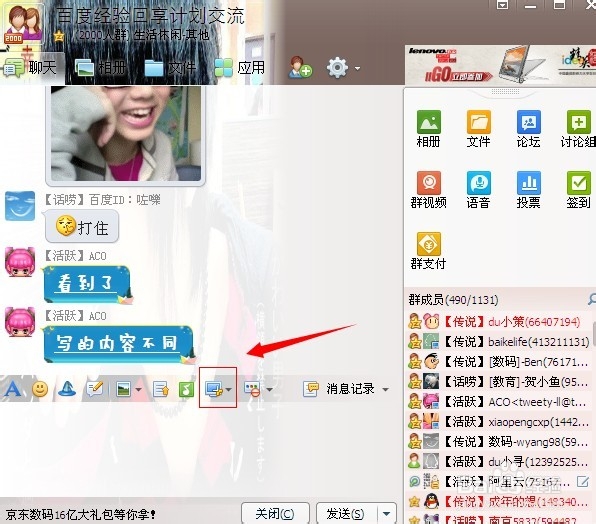Expand the screen capture dropdown arrow
The height and width of the screenshot is (524, 596).
[228, 389]
